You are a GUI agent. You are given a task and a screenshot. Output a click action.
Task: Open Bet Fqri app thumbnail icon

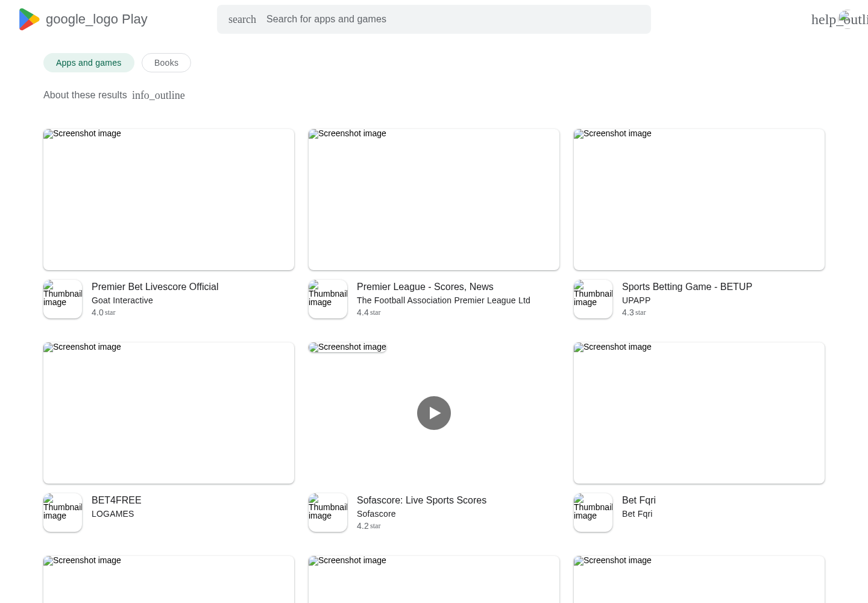point(593,513)
